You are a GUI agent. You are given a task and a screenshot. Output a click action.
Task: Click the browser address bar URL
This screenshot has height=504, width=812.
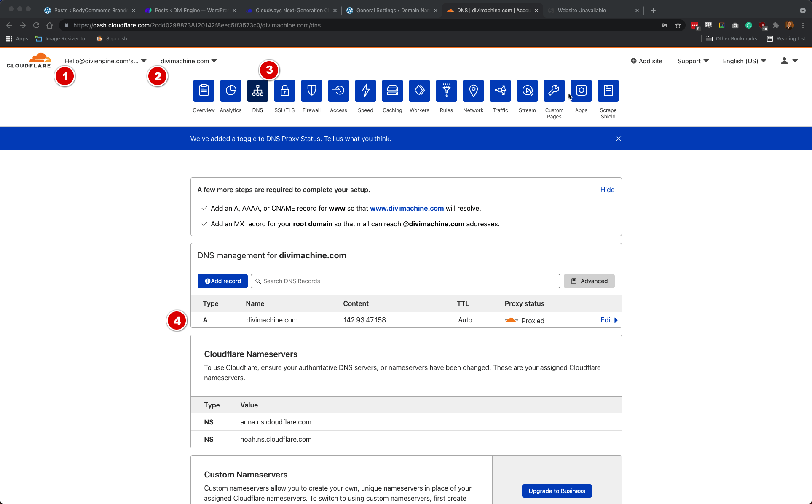tap(197, 25)
